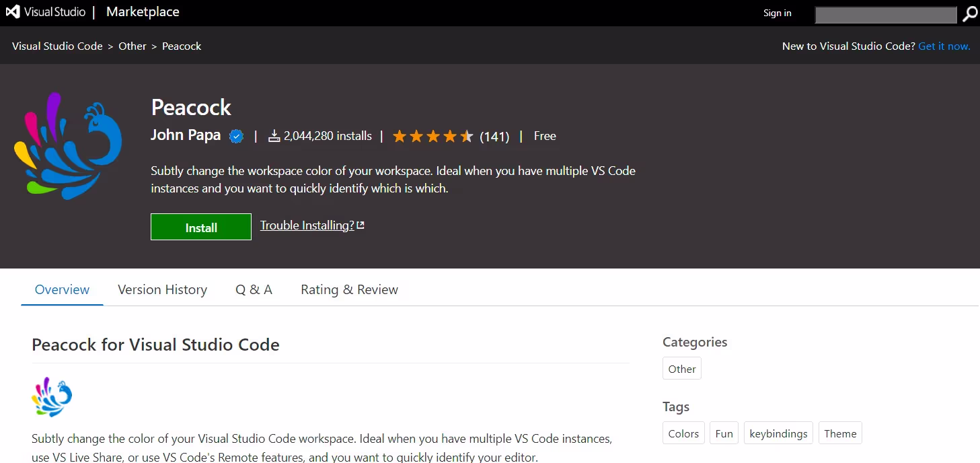Select the Overview tab

(x=62, y=290)
